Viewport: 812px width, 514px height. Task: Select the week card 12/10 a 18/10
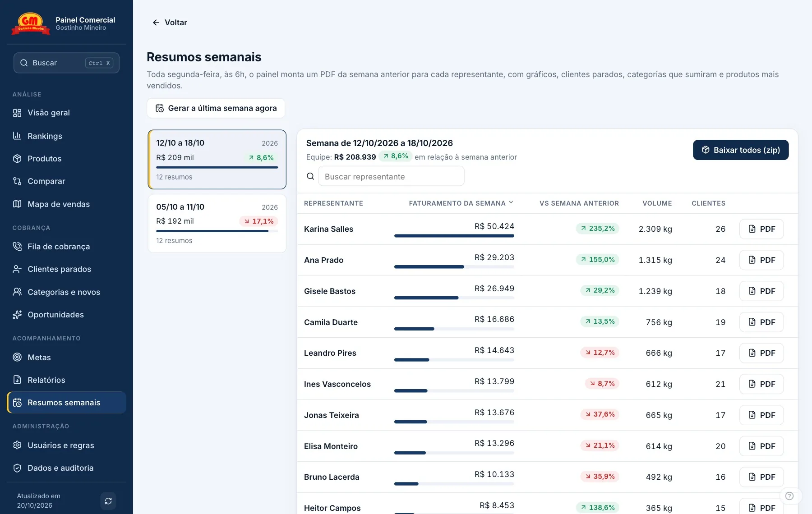click(217, 159)
